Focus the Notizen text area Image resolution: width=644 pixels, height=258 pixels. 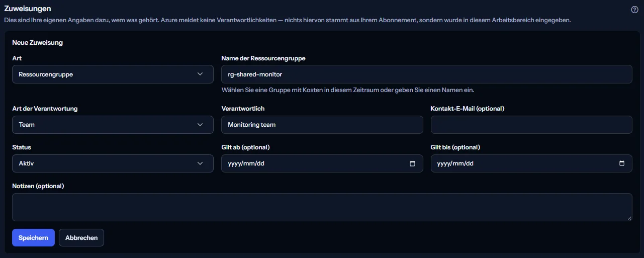tap(322, 207)
